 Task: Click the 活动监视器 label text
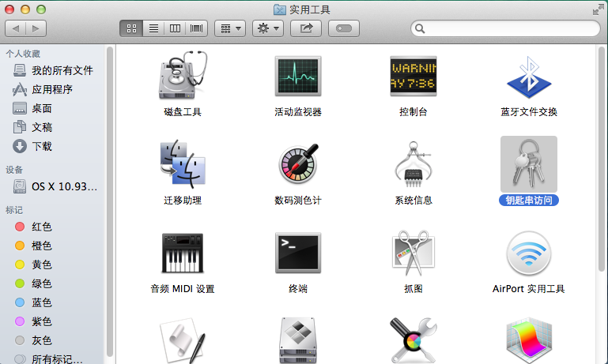click(298, 112)
